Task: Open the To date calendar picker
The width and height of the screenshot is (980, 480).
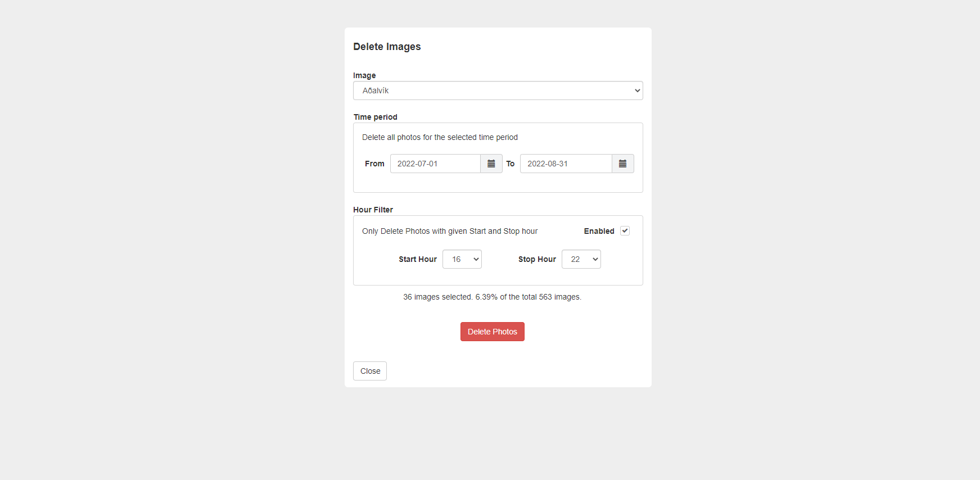Action: click(623, 164)
